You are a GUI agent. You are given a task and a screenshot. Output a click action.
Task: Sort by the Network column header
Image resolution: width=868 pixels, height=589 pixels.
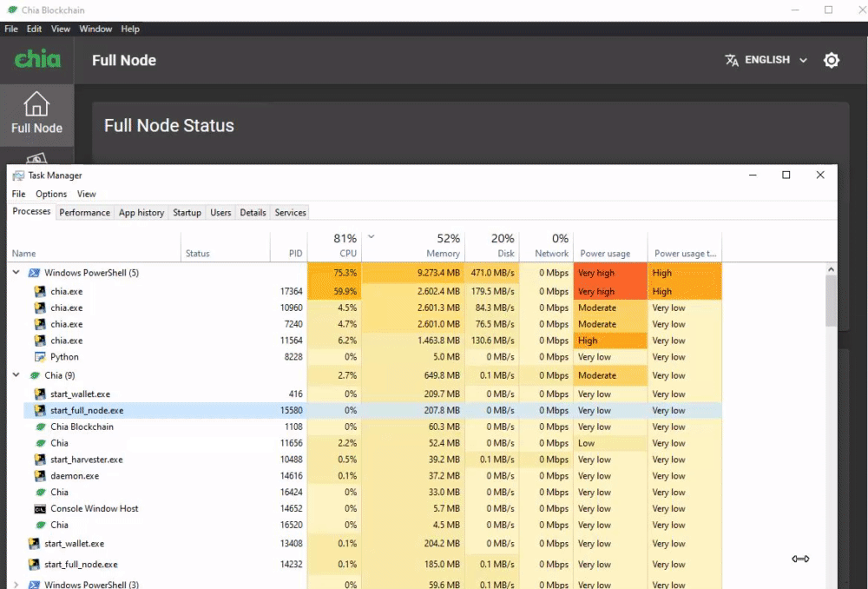pos(546,246)
